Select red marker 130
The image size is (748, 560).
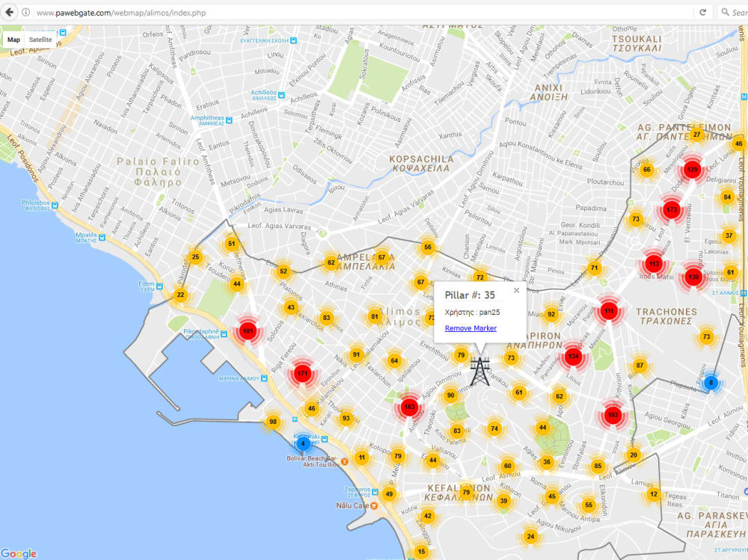(x=693, y=277)
